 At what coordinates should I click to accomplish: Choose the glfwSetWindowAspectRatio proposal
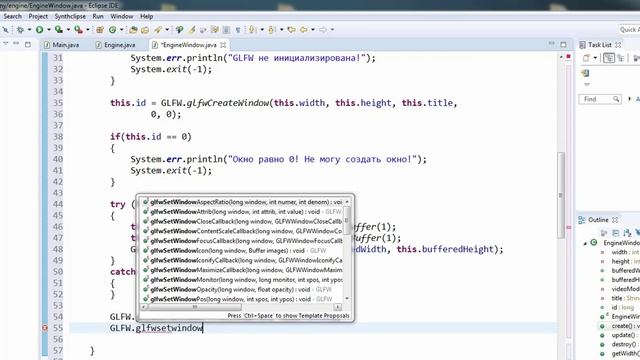tap(242, 202)
